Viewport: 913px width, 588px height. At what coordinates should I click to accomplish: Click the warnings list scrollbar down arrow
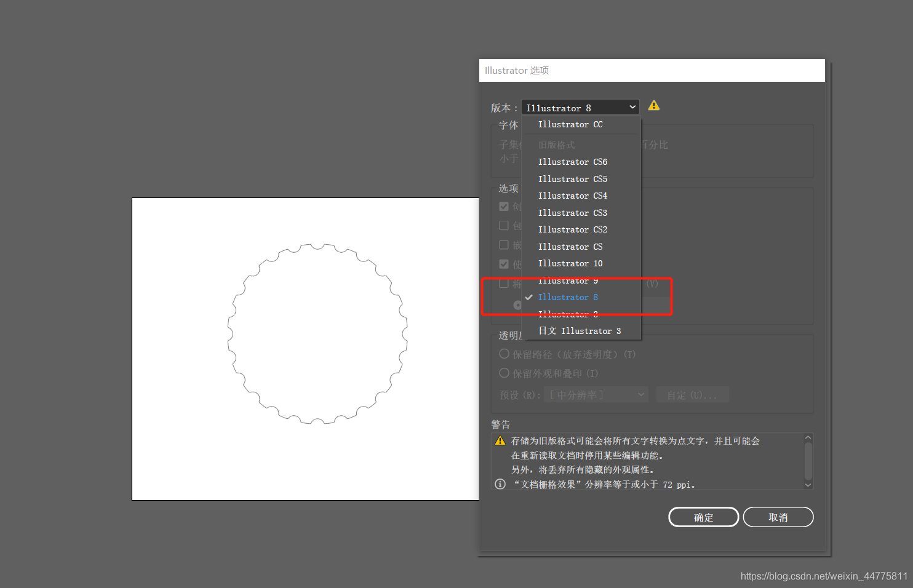pos(808,485)
